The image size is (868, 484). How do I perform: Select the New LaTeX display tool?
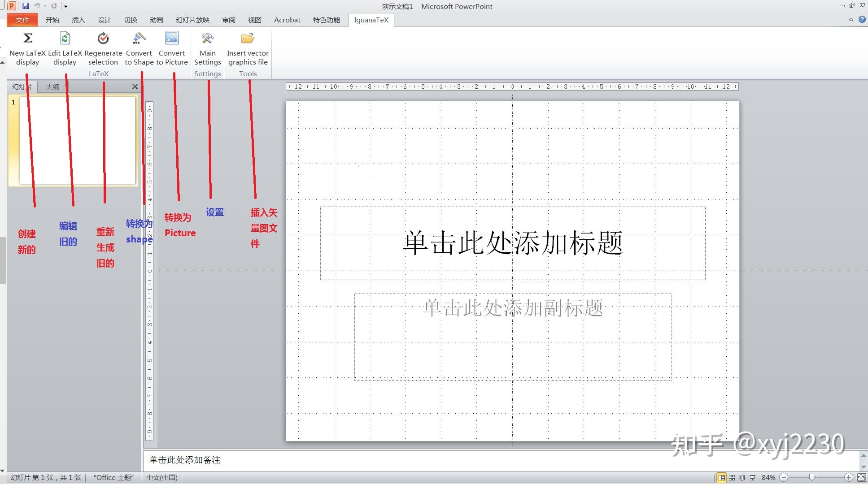click(27, 47)
